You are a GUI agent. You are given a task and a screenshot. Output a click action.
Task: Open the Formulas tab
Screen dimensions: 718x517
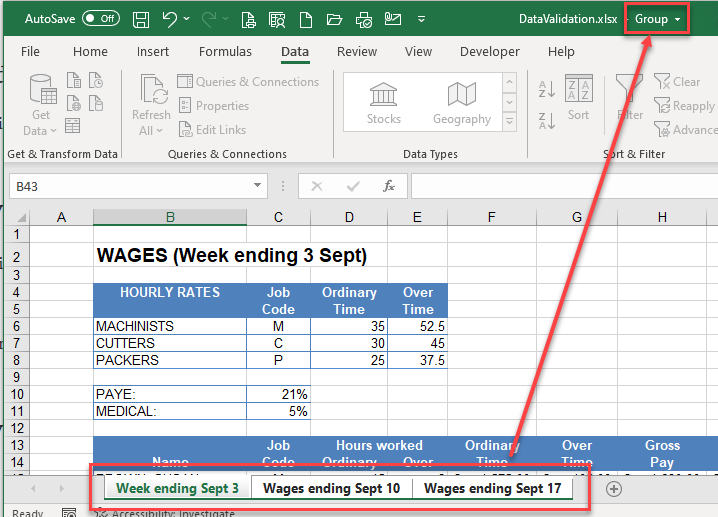click(225, 51)
